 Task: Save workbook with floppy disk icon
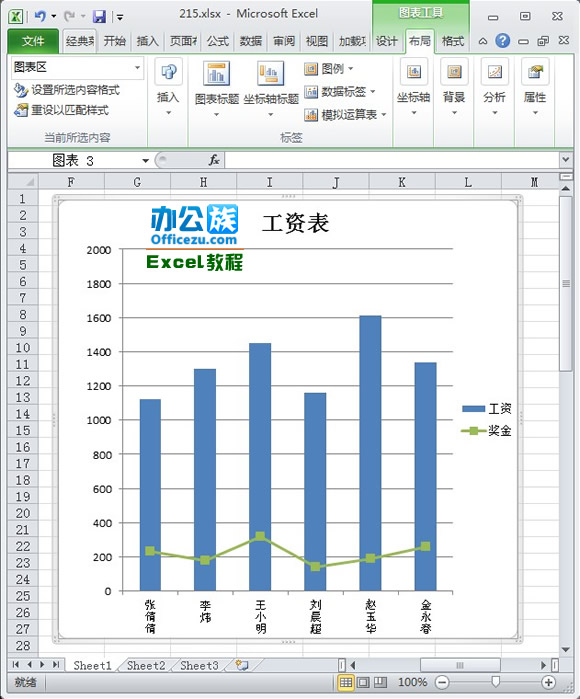click(x=99, y=17)
